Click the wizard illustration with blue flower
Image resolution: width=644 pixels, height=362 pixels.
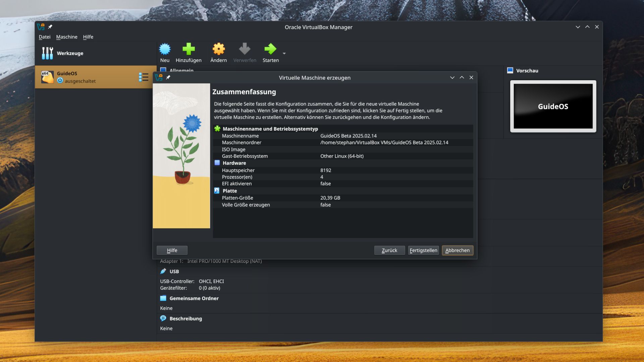(x=181, y=156)
